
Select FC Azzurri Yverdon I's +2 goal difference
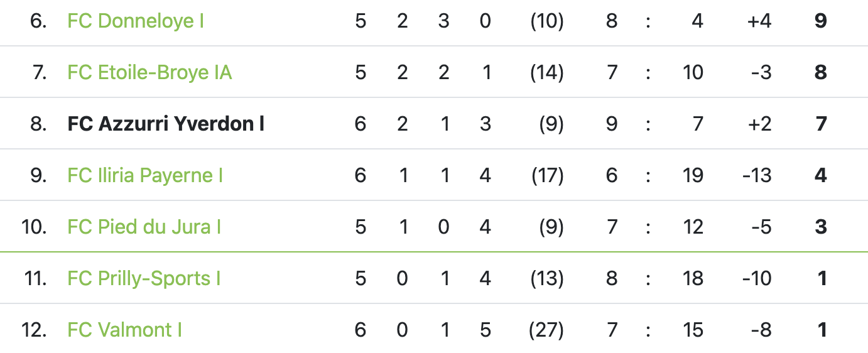point(759,124)
